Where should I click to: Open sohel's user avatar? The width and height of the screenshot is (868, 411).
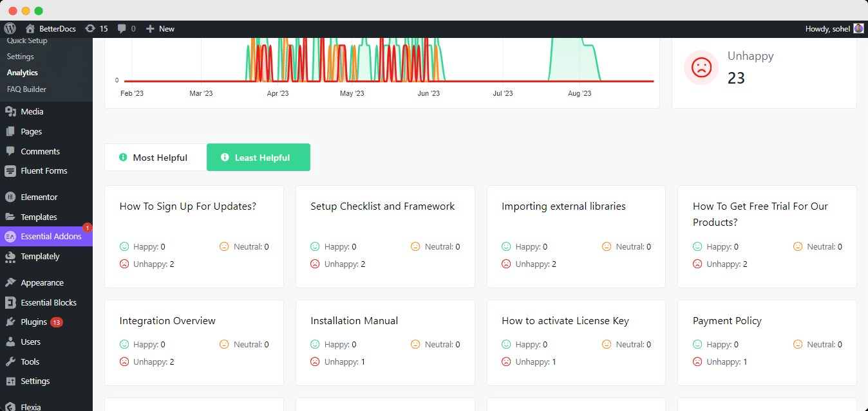858,28
